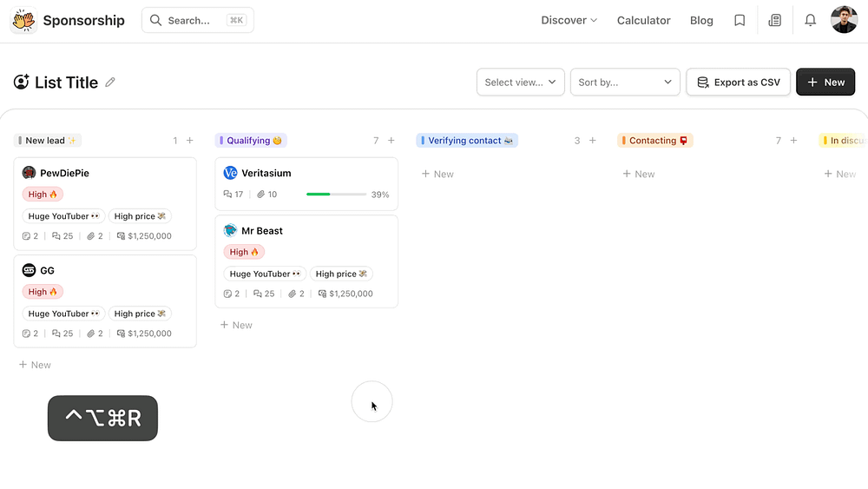This screenshot has height=489, width=868.
Task: Click High price tag on Mr Beast card
Action: point(341,274)
